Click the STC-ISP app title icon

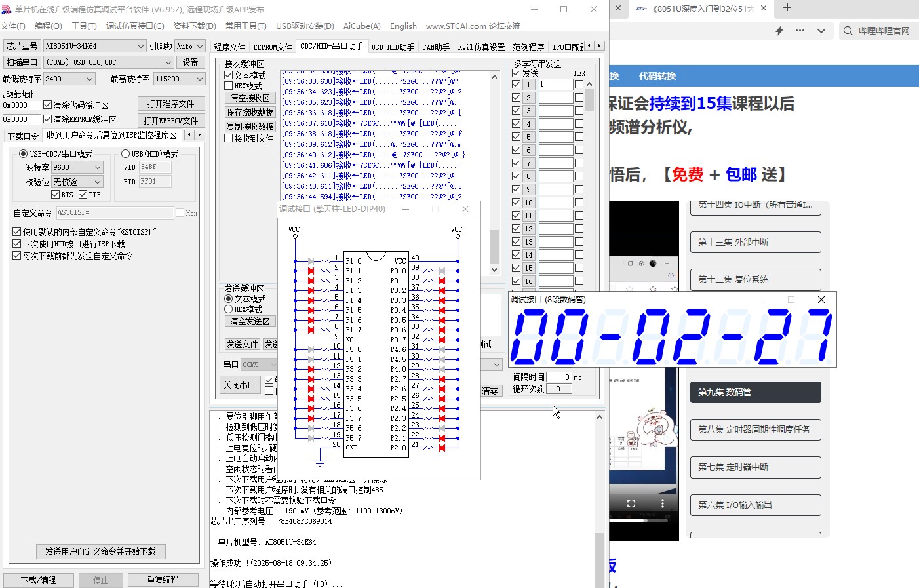tap(7, 9)
